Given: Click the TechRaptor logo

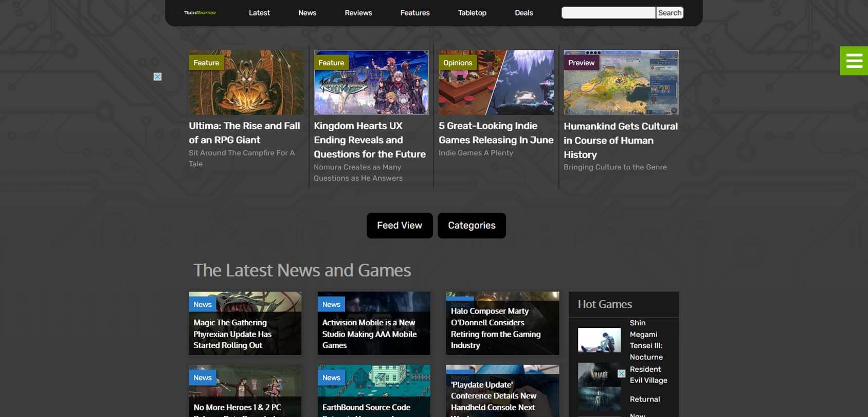Looking at the screenshot, I should coord(200,13).
